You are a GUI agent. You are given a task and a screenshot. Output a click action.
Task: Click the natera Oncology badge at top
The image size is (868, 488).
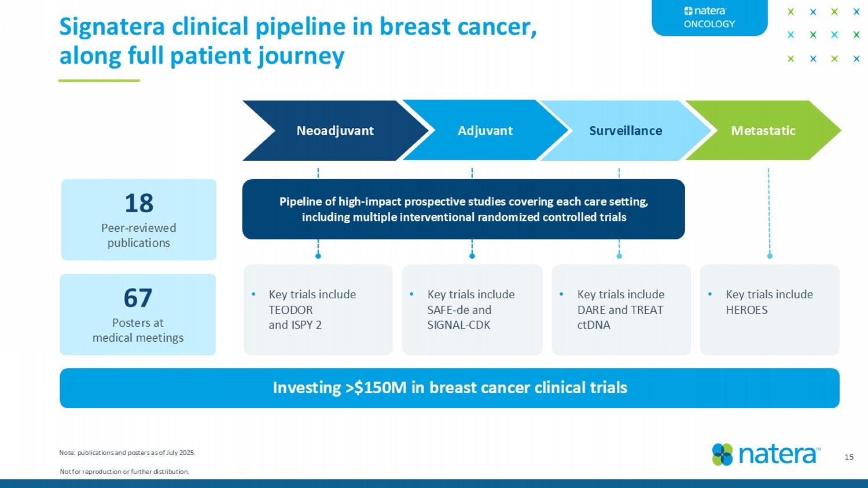709,17
